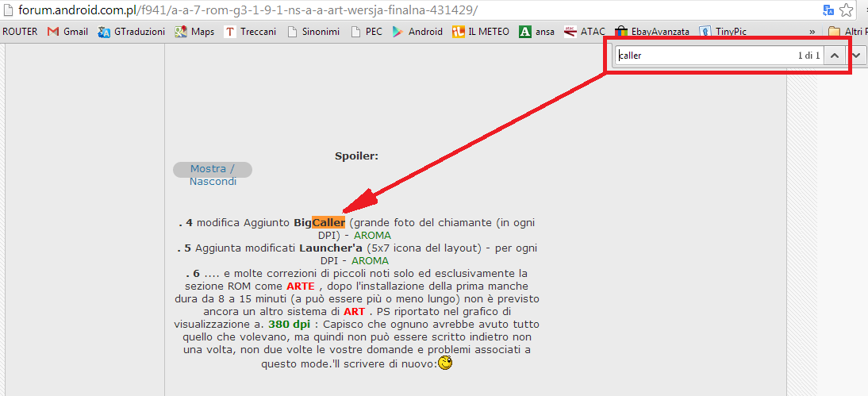Click the bold Launcher'a text
868x396 pixels.
331,248
